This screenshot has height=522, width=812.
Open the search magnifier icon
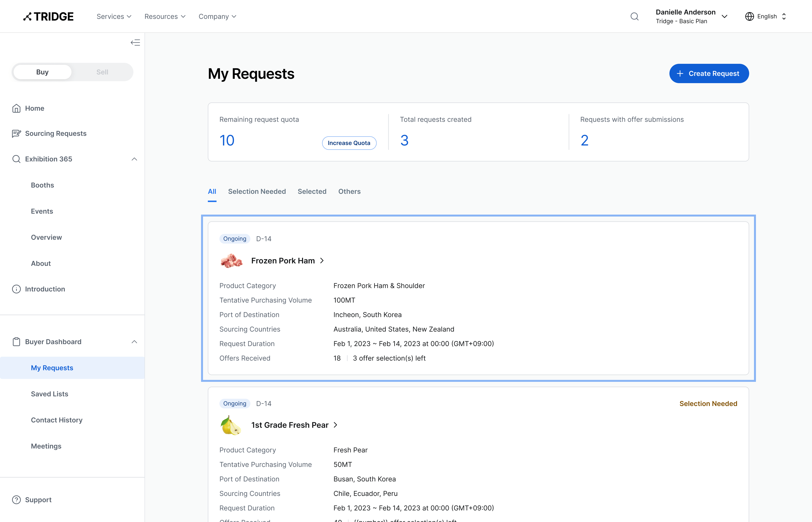tap(634, 16)
